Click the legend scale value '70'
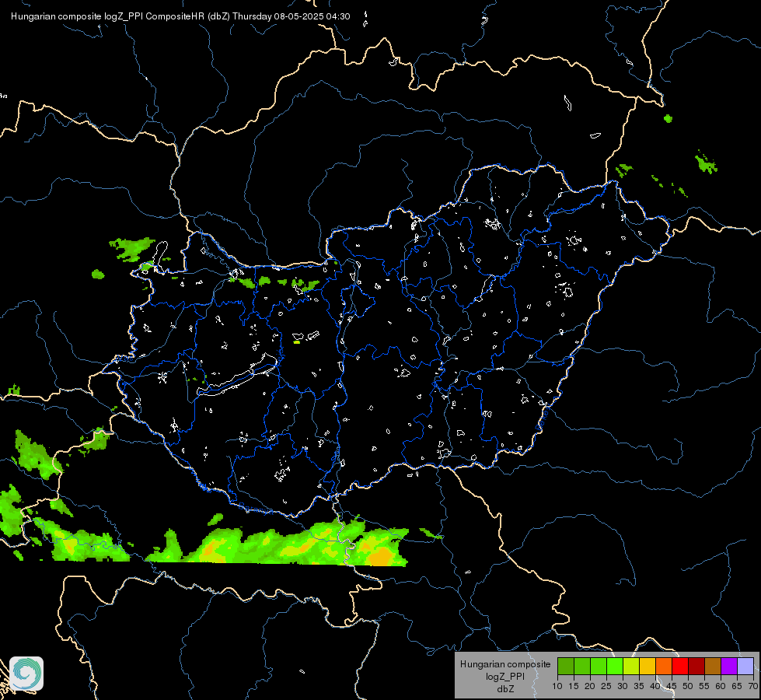The image size is (761, 700). coord(753,687)
